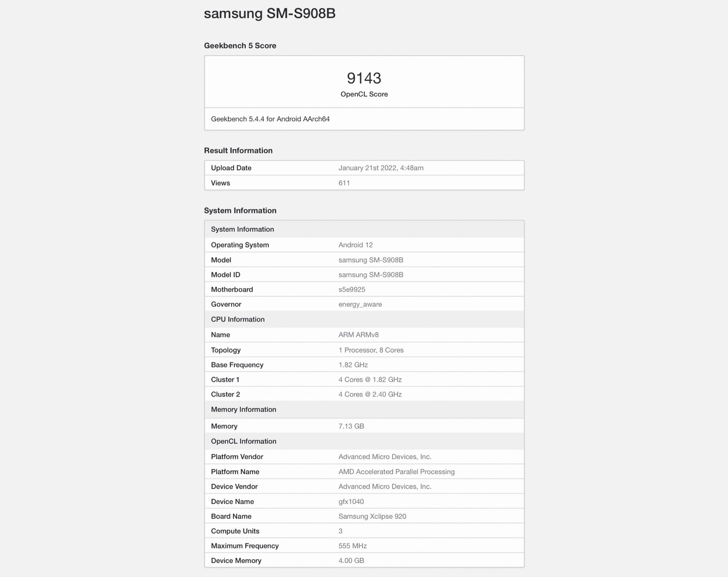Click the Result Information heading
The image size is (728, 577).
(x=238, y=151)
